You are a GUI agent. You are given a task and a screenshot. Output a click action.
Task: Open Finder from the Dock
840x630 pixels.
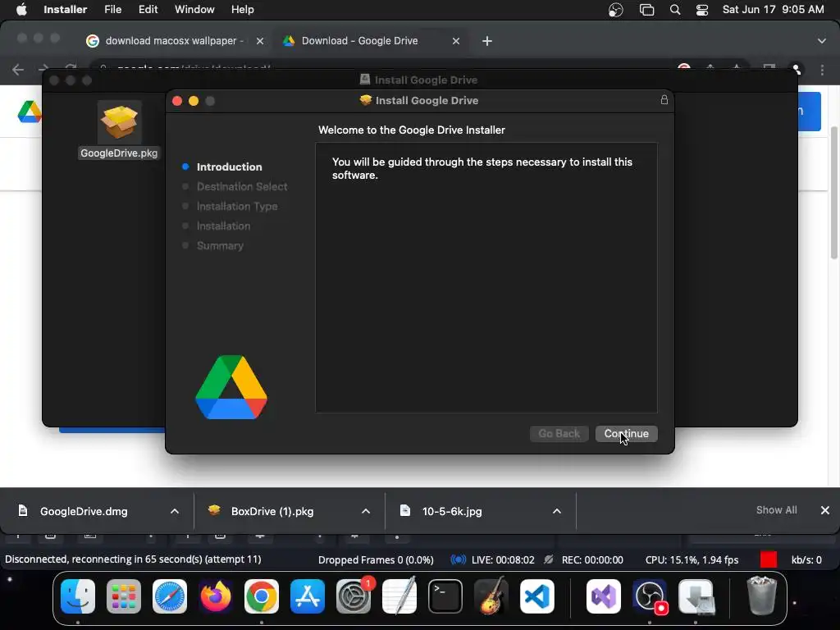pos(78,596)
